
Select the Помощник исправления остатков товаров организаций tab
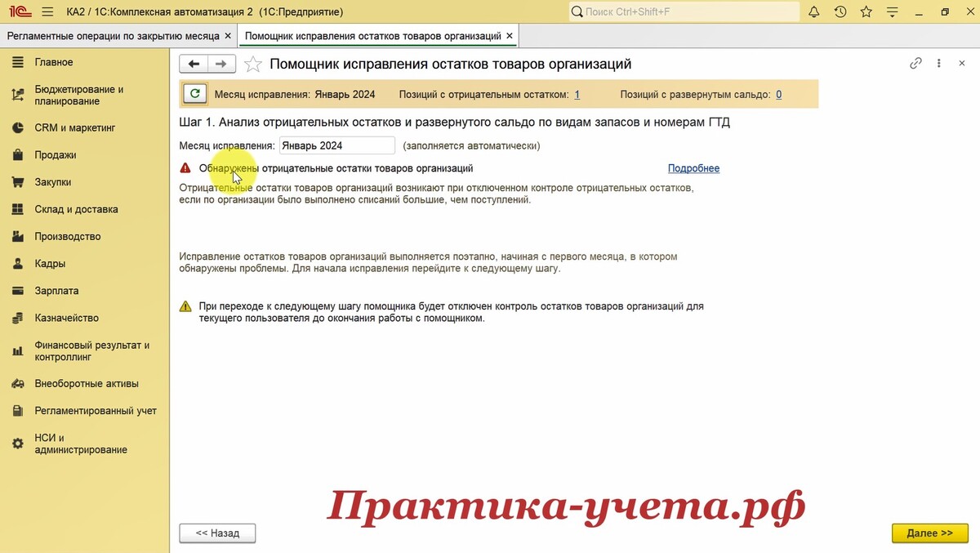point(373,36)
